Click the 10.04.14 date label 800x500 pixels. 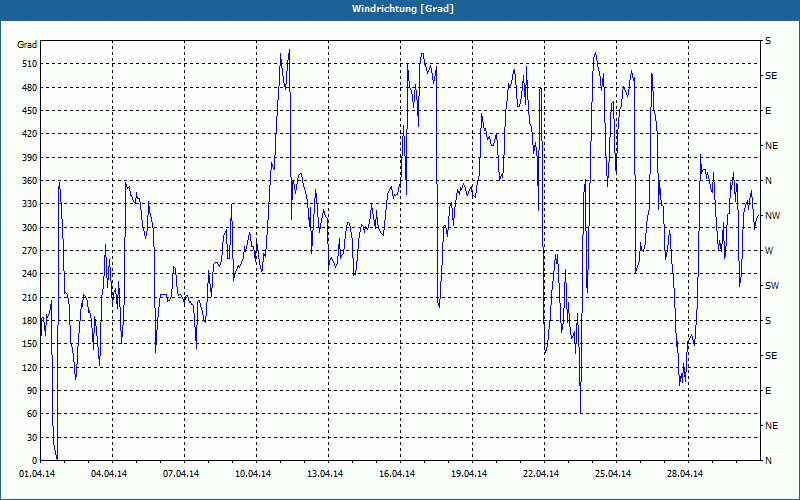pyautogui.click(x=253, y=474)
